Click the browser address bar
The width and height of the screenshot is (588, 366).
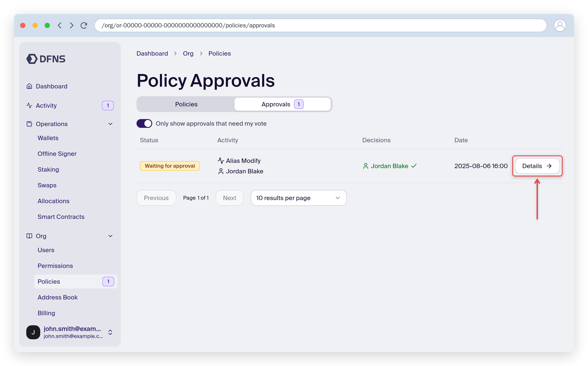320,25
